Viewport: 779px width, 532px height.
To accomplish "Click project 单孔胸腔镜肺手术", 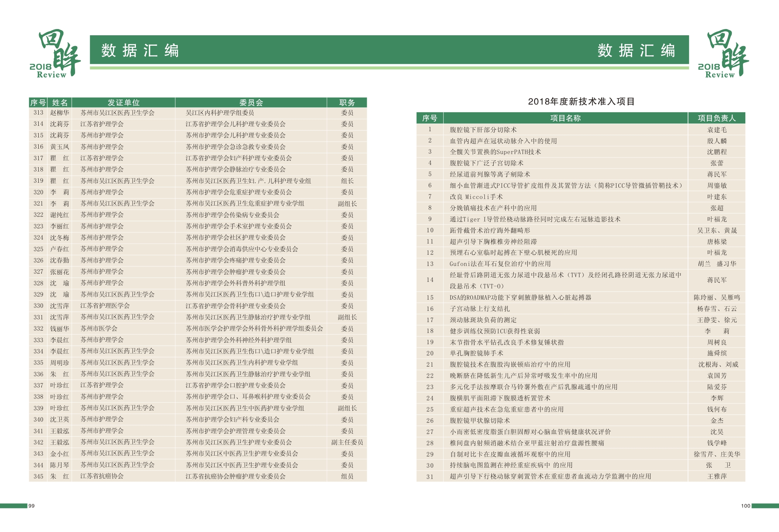I will (x=476, y=353).
